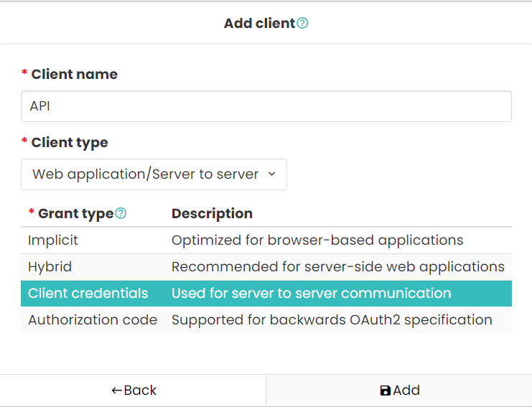Click the Recommended for server-side web applications text

pos(338,267)
